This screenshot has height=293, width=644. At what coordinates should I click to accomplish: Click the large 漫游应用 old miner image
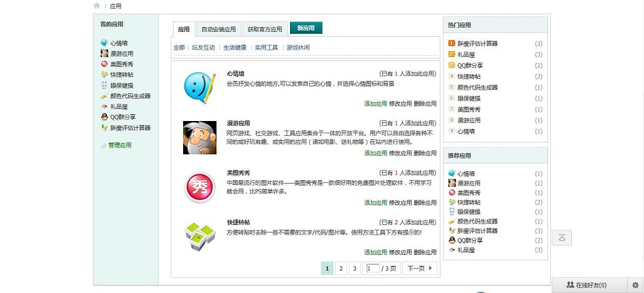[199, 137]
